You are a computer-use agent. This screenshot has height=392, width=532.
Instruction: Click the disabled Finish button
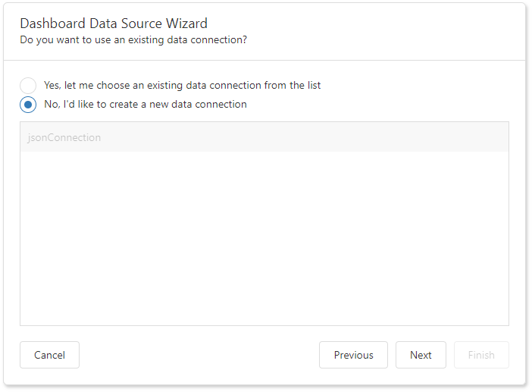pos(481,355)
